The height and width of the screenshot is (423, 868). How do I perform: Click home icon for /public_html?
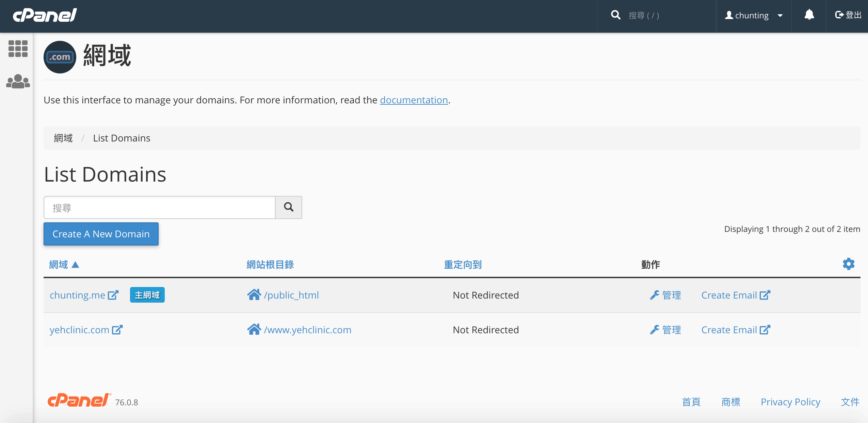point(254,295)
